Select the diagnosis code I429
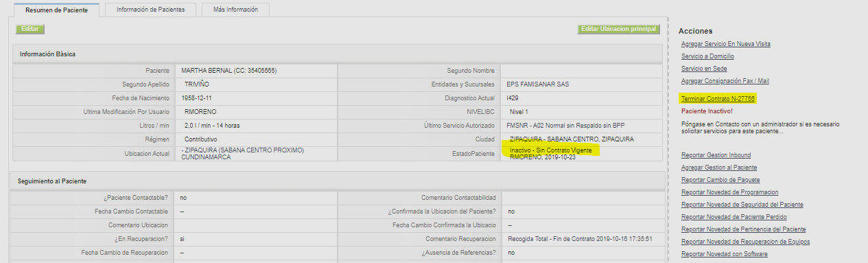This screenshot has height=263, width=868. click(513, 98)
